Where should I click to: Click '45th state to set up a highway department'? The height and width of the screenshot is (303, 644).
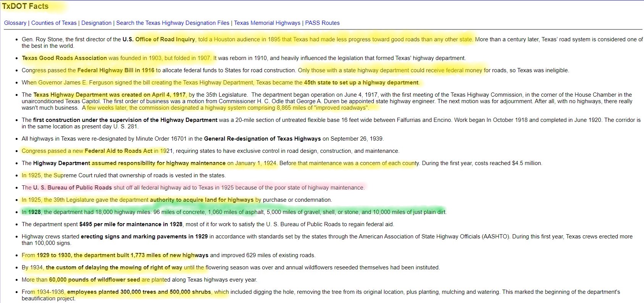361,83
